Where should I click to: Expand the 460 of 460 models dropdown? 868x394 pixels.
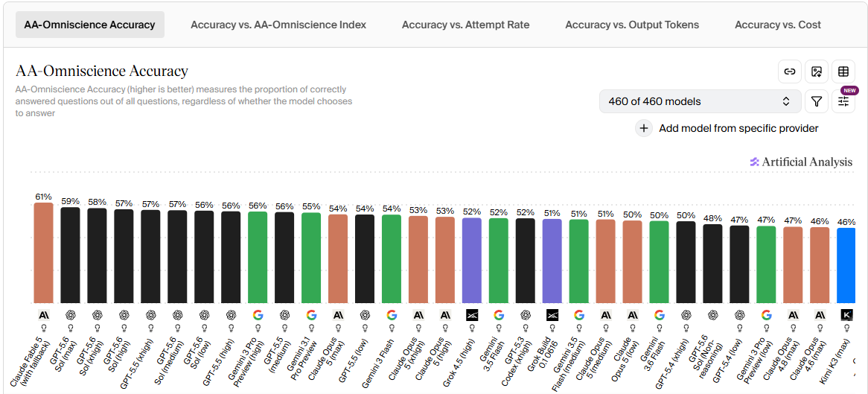click(701, 101)
